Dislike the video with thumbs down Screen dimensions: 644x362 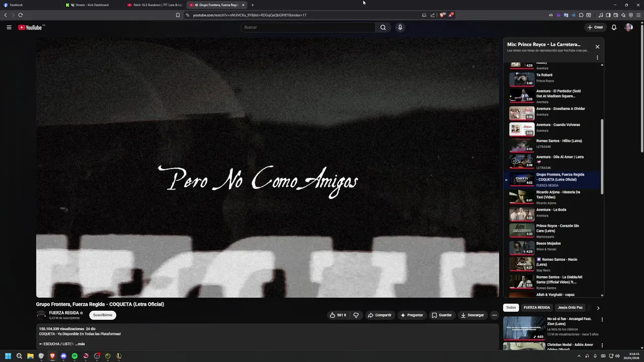click(356, 315)
